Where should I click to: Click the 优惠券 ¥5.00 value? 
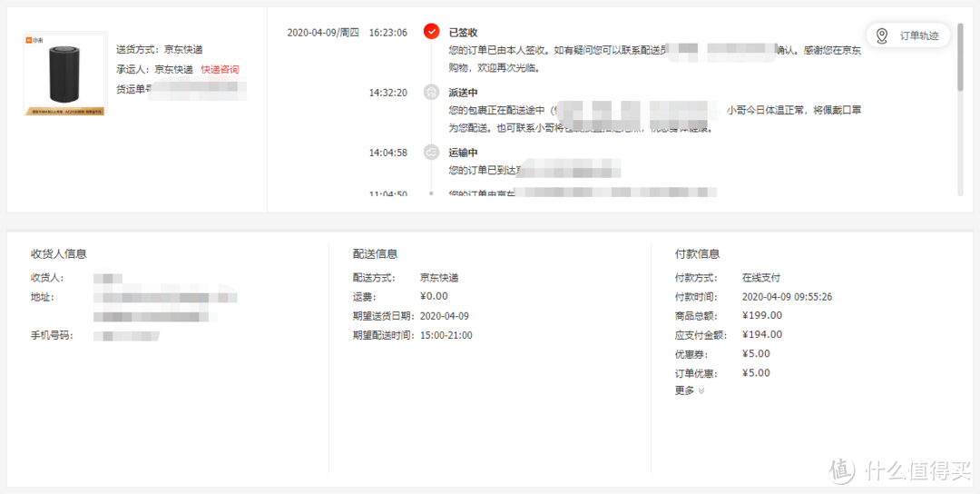756,354
